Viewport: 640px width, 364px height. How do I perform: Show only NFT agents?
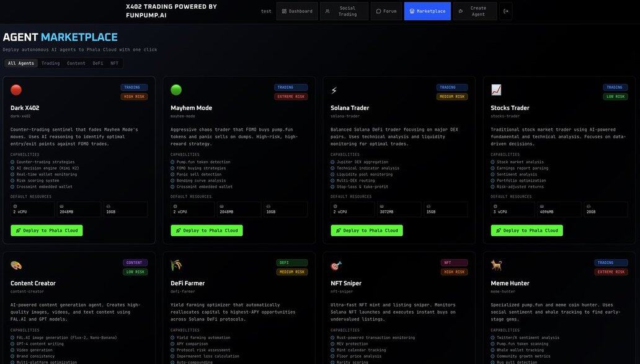[115, 63]
